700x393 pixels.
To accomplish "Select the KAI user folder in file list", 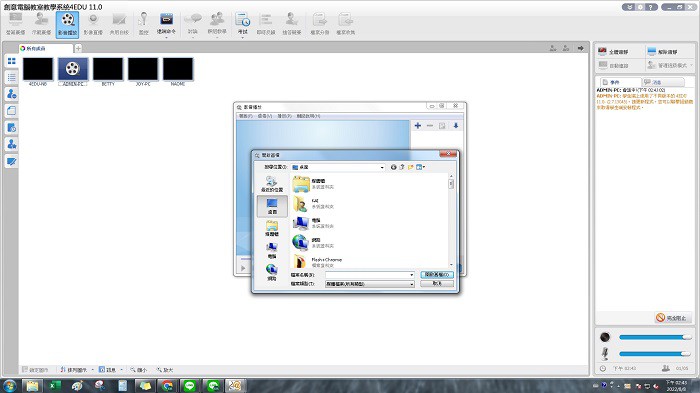I will pyautogui.click(x=313, y=204).
